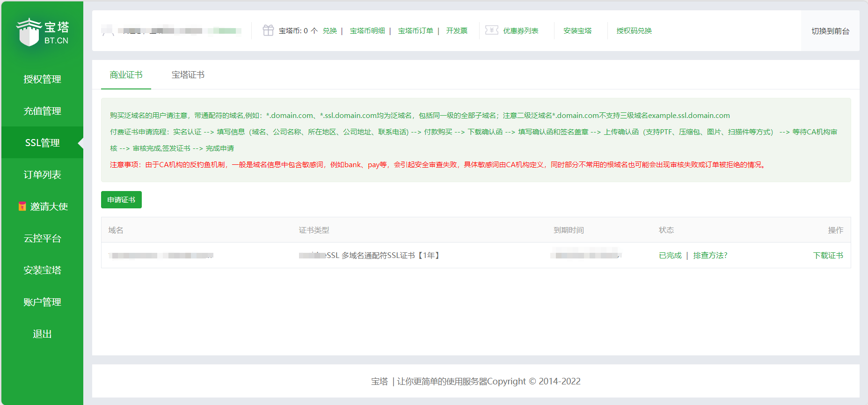
Task: Open 安装宝塔 in the sidebar
Action: click(43, 270)
